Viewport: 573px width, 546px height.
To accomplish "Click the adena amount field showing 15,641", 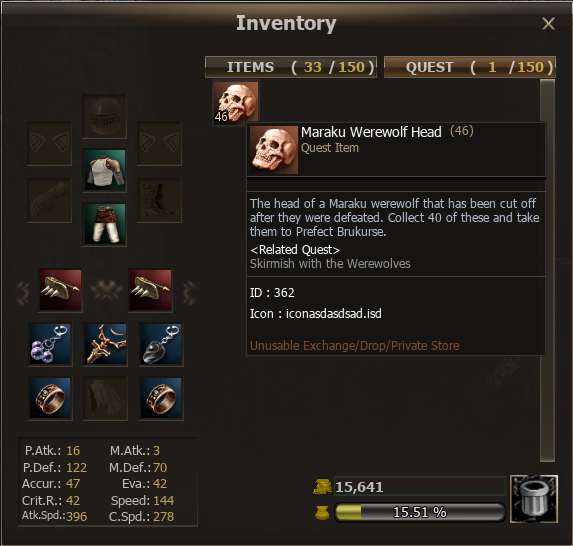I will (420, 486).
